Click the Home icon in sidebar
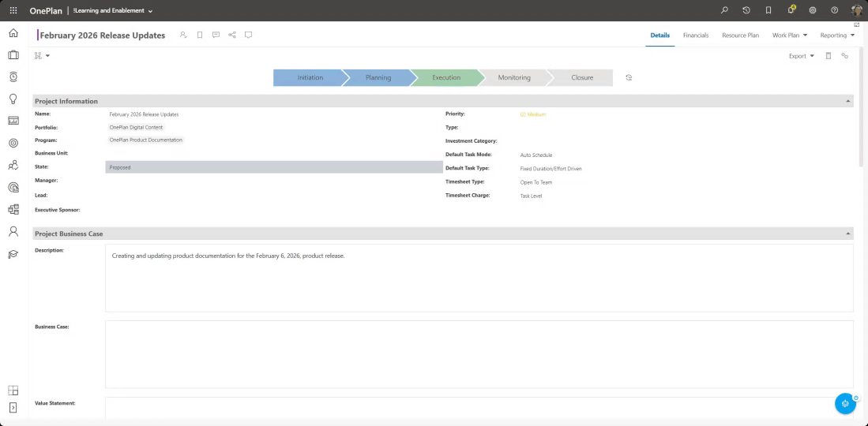The height and width of the screenshot is (426, 868). pyautogui.click(x=13, y=33)
